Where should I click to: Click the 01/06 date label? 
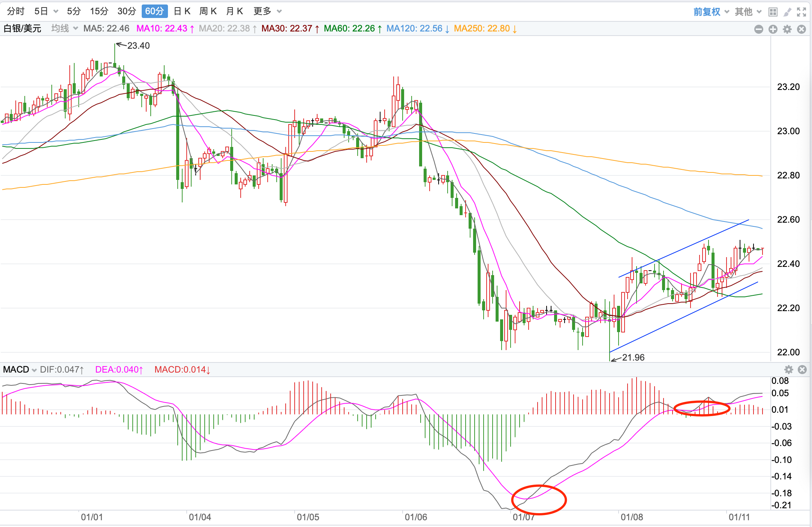[x=416, y=517]
